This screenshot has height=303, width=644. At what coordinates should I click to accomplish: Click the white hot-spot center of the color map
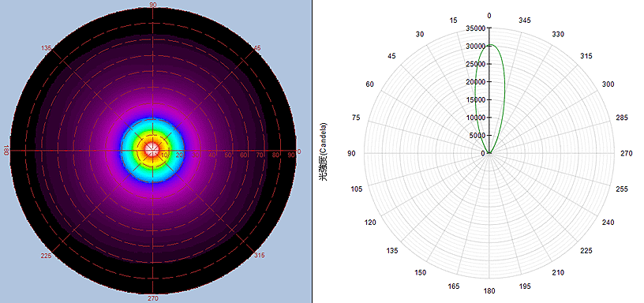(x=152, y=149)
